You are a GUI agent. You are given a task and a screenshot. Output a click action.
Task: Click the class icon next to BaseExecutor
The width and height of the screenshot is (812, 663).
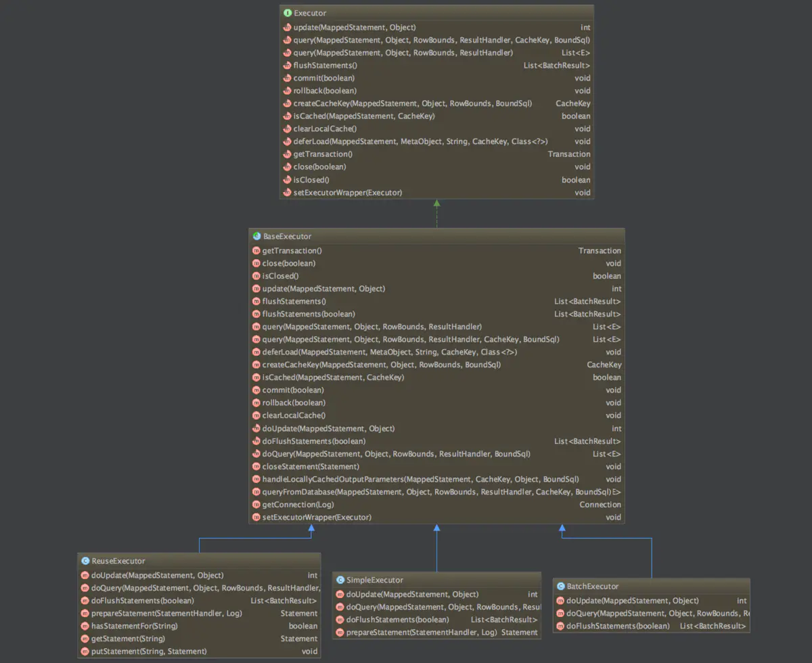click(256, 236)
